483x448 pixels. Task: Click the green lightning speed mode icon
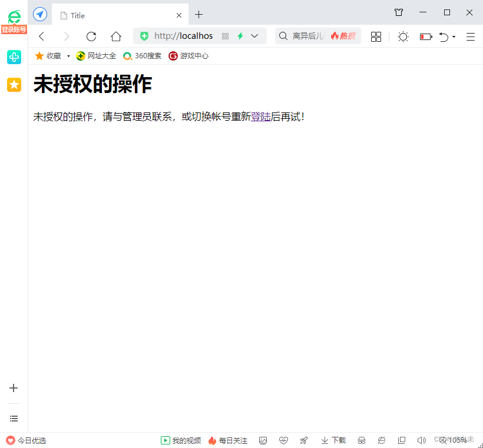[x=240, y=36]
